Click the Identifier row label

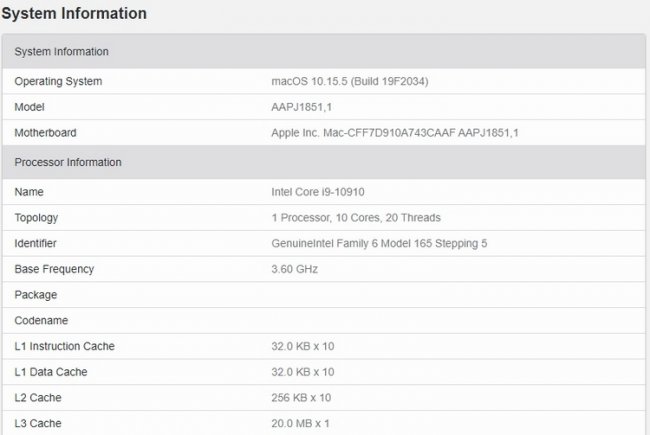pyautogui.click(x=36, y=243)
